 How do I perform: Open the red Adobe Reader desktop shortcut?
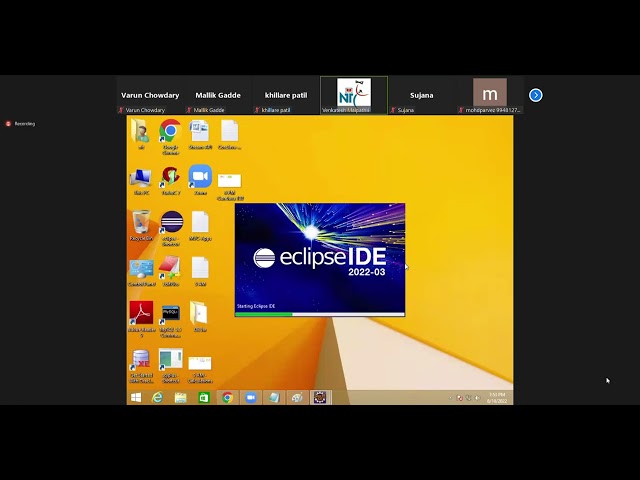point(141,319)
